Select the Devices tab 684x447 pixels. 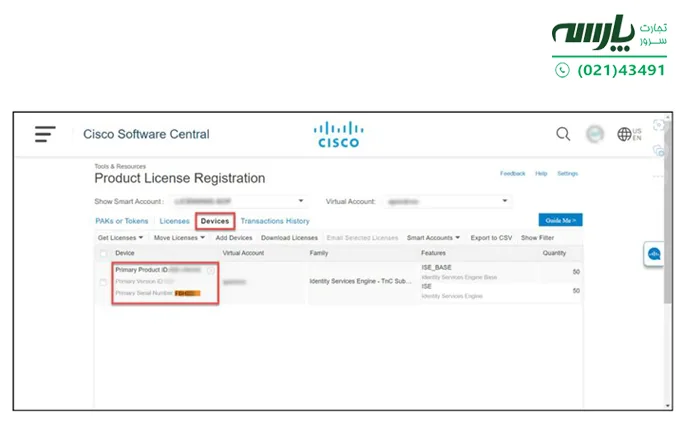[215, 221]
